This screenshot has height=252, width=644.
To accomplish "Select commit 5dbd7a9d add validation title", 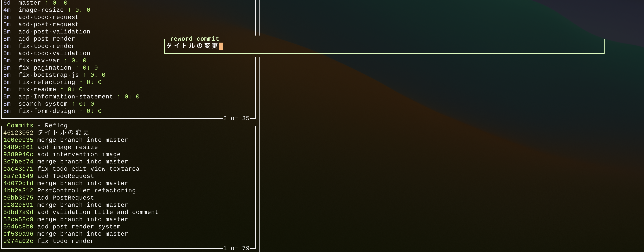I will pos(81,212).
